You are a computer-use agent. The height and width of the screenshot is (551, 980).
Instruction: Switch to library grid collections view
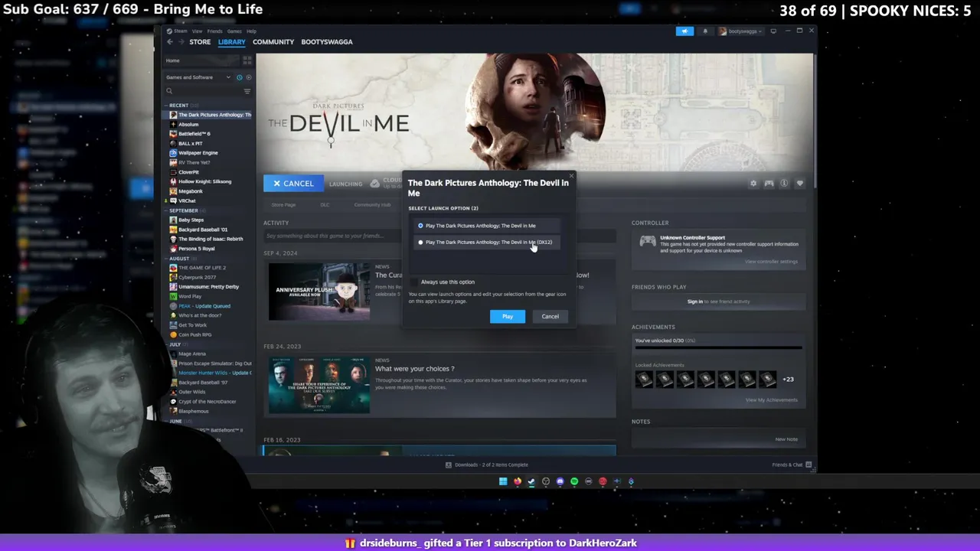tap(247, 60)
